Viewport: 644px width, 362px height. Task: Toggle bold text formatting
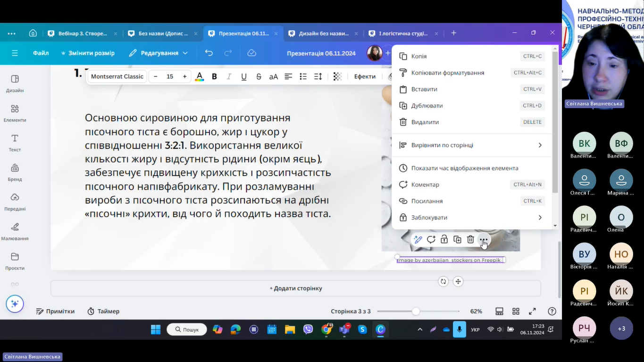click(x=214, y=76)
